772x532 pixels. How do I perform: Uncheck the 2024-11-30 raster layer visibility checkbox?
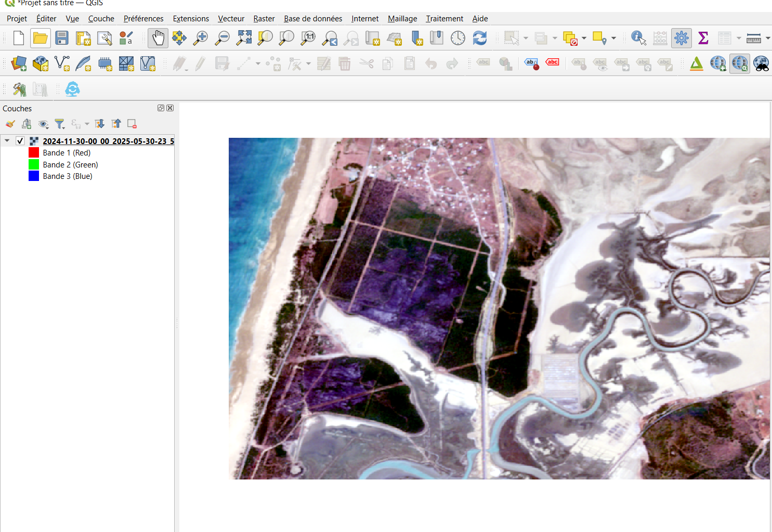coord(20,141)
